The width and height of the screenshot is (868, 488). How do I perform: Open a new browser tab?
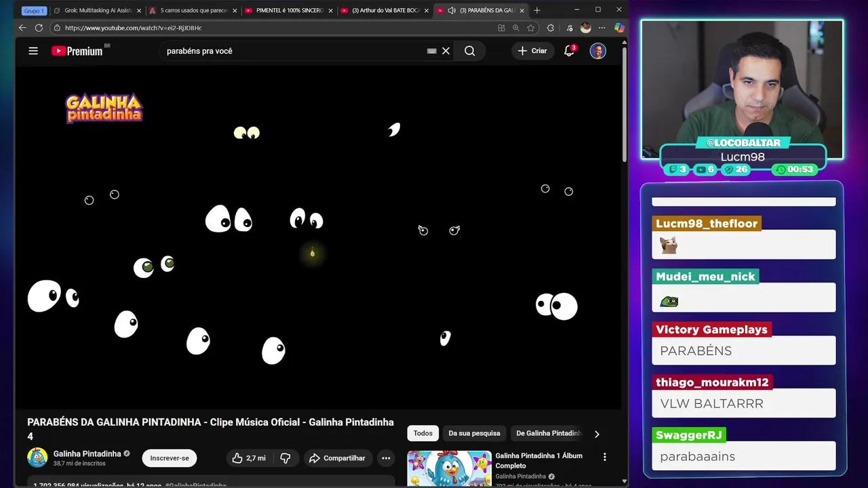[x=537, y=10]
